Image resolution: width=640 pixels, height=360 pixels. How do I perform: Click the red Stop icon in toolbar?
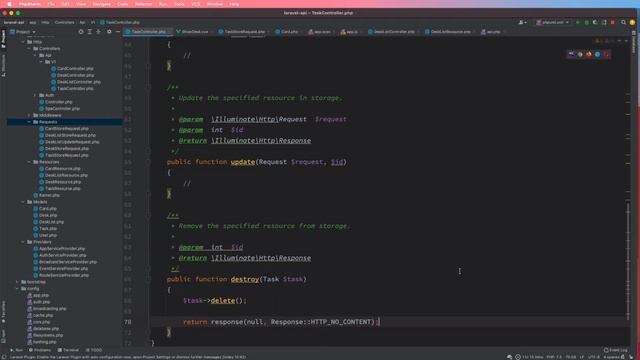[613, 22]
